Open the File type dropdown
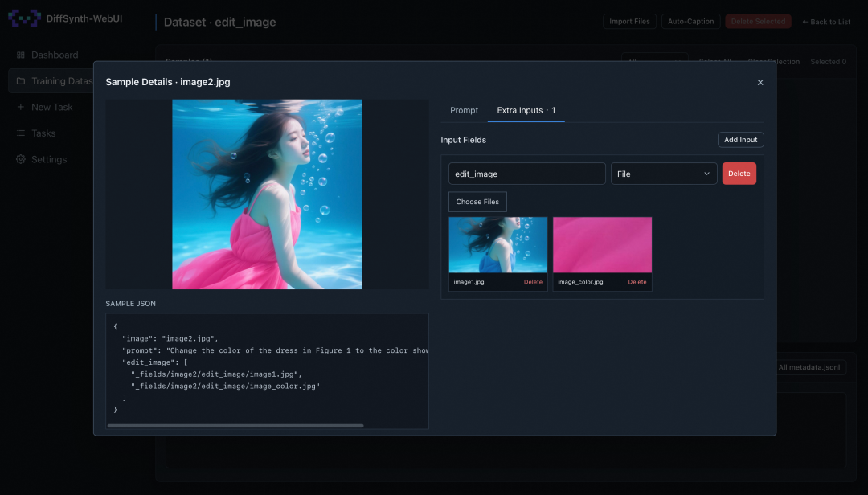 pyautogui.click(x=664, y=174)
